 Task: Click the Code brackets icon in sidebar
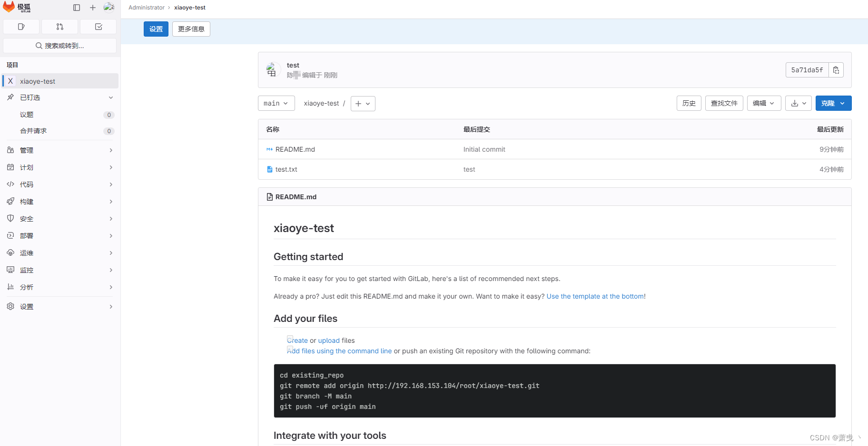pos(10,184)
